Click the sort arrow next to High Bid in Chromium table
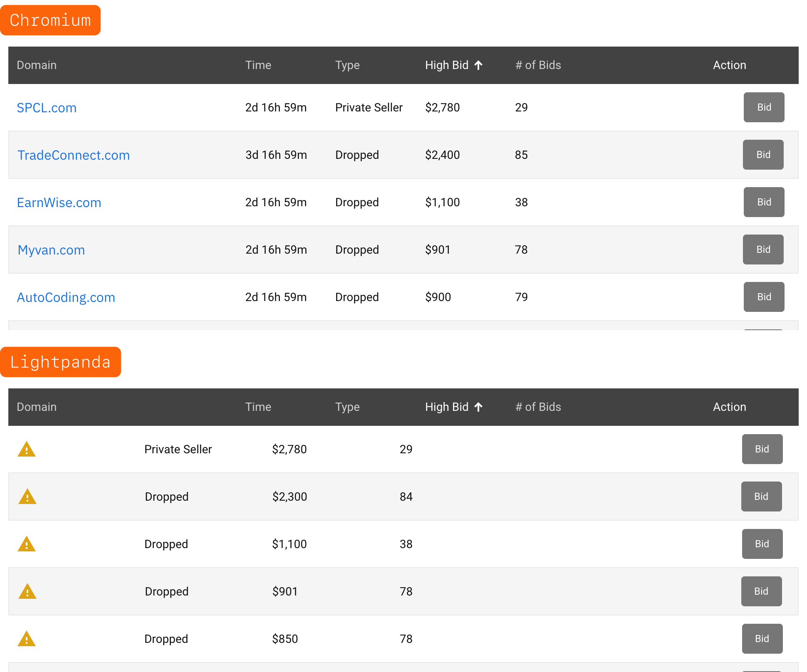807x672 pixels. [x=478, y=65]
